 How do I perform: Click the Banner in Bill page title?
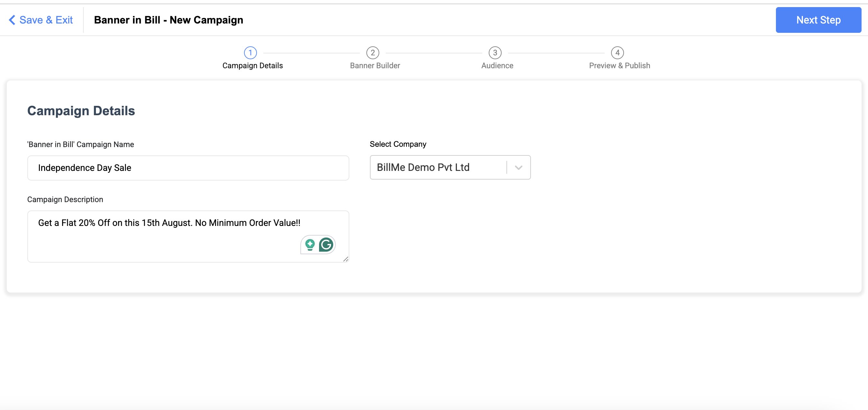tap(168, 20)
